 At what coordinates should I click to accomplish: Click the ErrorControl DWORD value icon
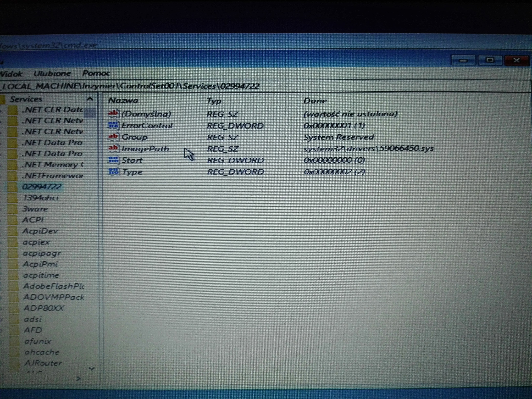tap(114, 125)
